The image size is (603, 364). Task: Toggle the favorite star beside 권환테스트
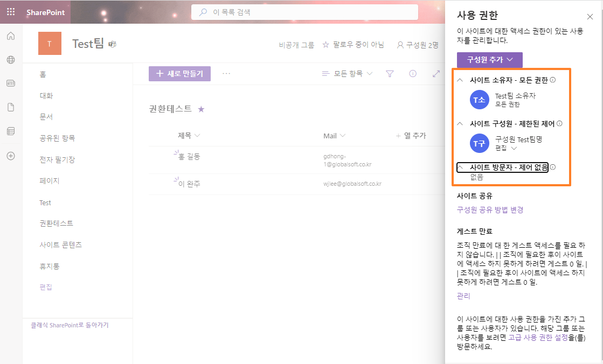[x=201, y=109]
